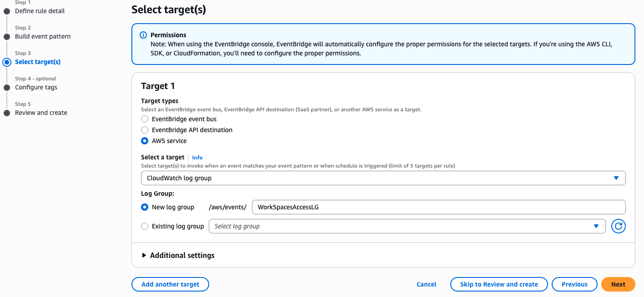Screen dimensions: 644x297
Task: Select the New log group option
Action: pyautogui.click(x=145, y=207)
